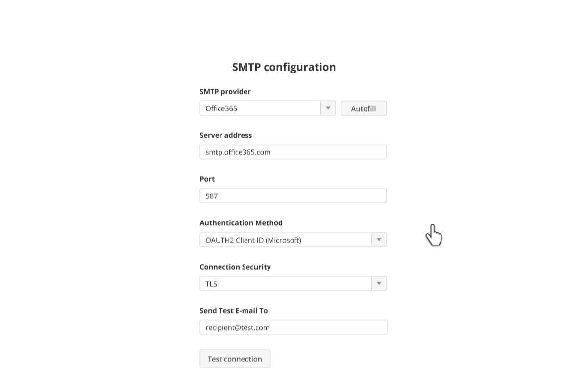The image size is (588, 392).
Task: Click the SMTP configuration heading
Action: (284, 67)
